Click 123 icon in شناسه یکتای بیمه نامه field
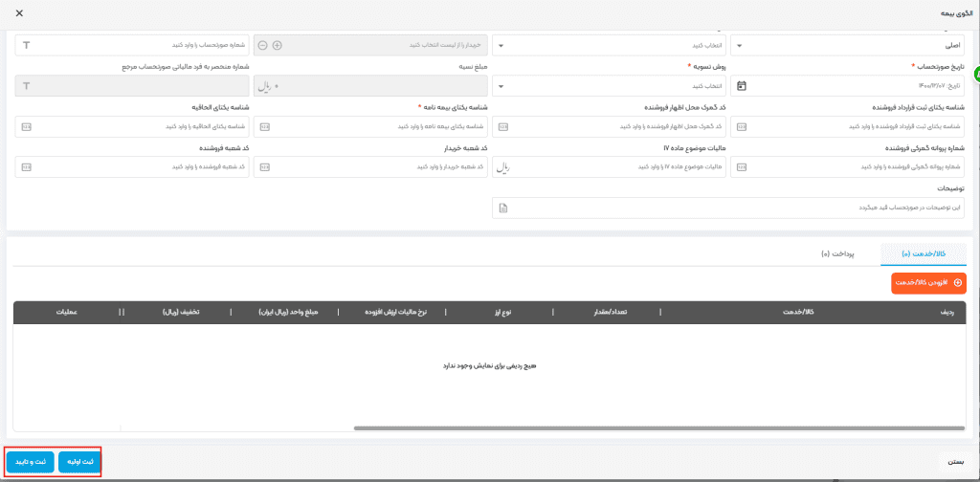Image resolution: width=980 pixels, height=482 pixels. tap(264, 127)
